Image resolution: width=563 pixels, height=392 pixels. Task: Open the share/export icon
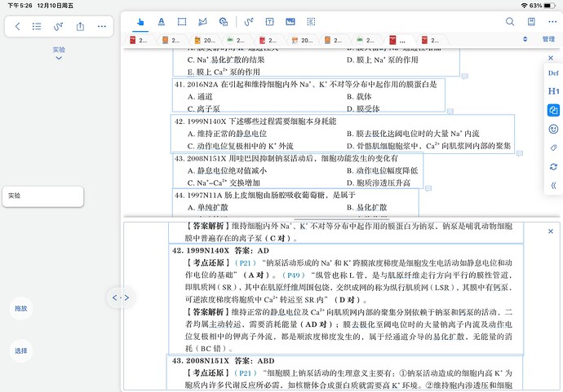(81, 26)
